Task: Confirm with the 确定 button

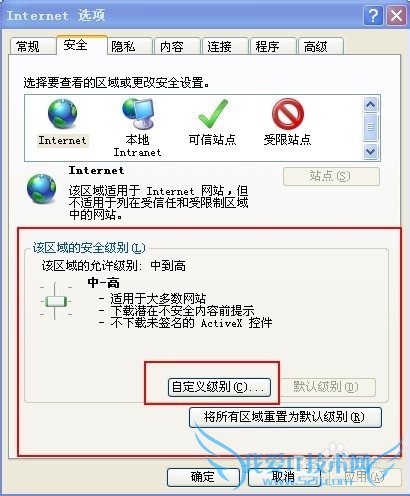Action: point(203,477)
